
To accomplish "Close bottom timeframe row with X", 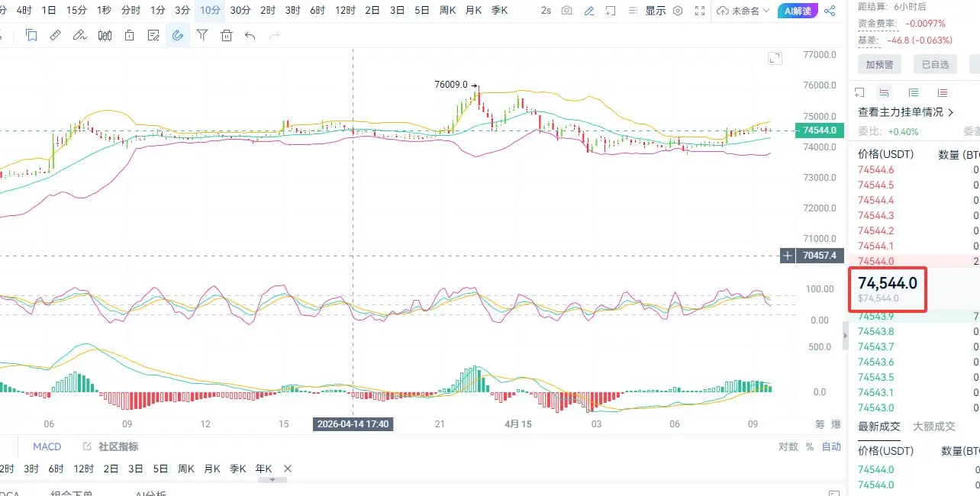I will click(288, 469).
